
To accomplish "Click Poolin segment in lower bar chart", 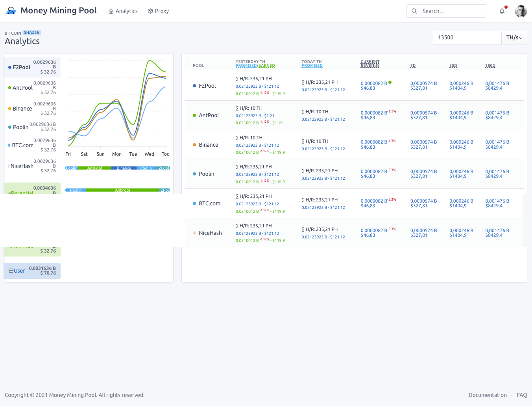I will tap(76, 190).
